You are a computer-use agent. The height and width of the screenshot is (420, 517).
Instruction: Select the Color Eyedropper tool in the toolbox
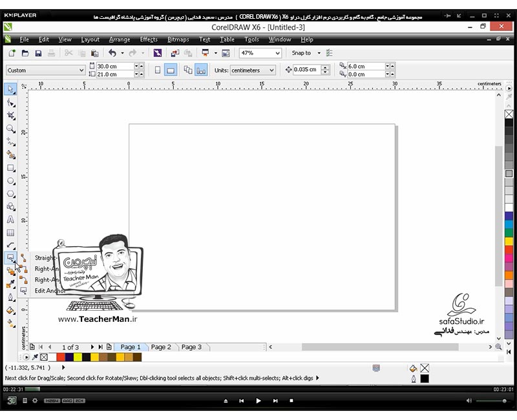coord(11,284)
